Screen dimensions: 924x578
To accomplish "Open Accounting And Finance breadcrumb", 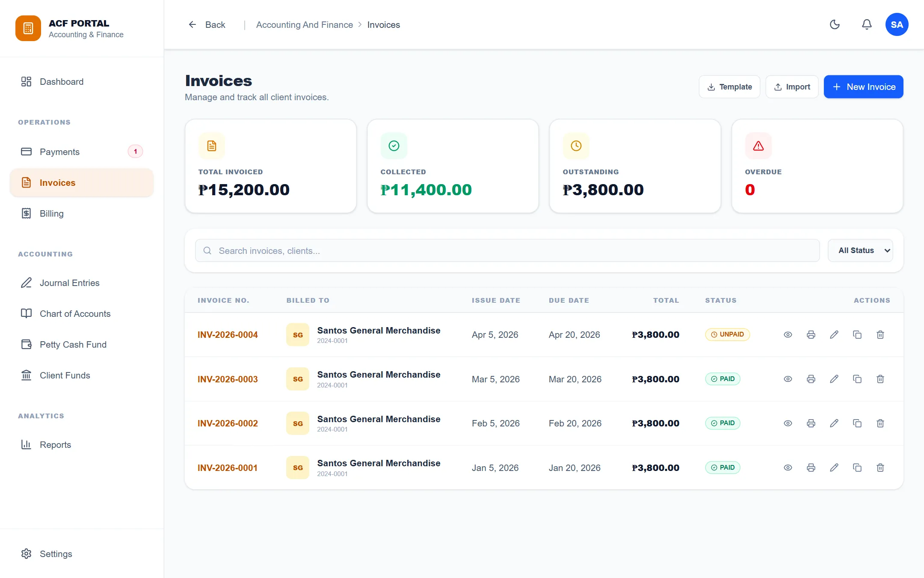I will pyautogui.click(x=305, y=25).
